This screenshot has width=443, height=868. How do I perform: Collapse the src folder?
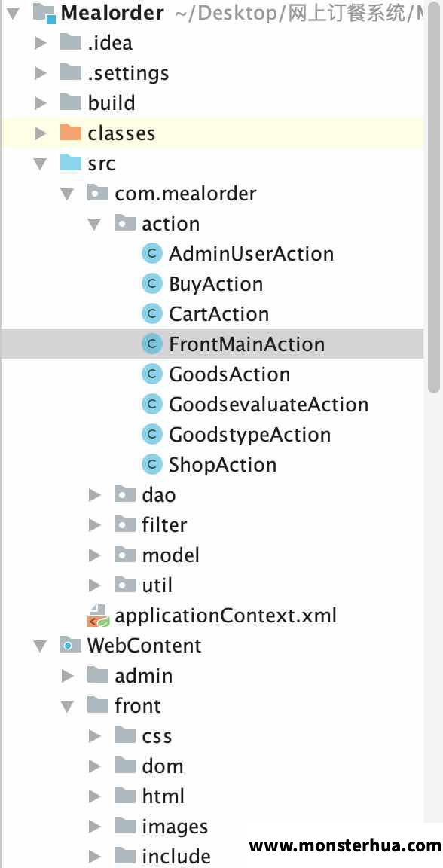coord(41,164)
